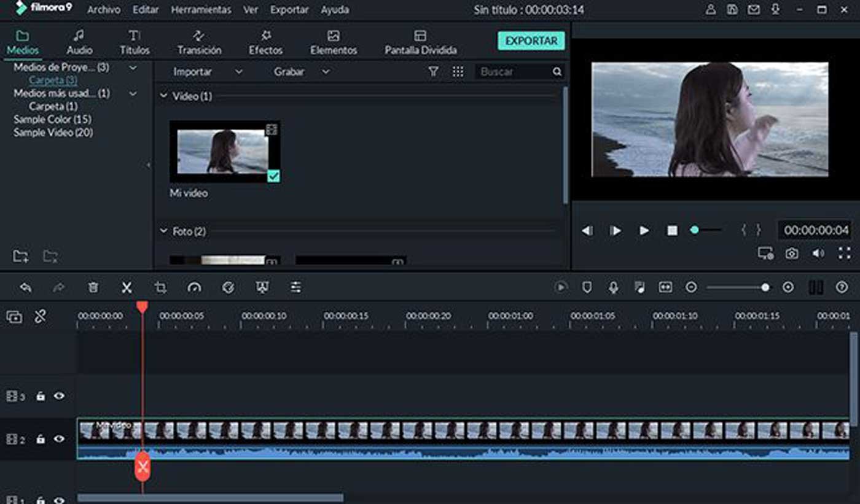Viewport: 860px width, 504px height.
Task: Collapse the left panel with arrow handle
Action: point(149,165)
